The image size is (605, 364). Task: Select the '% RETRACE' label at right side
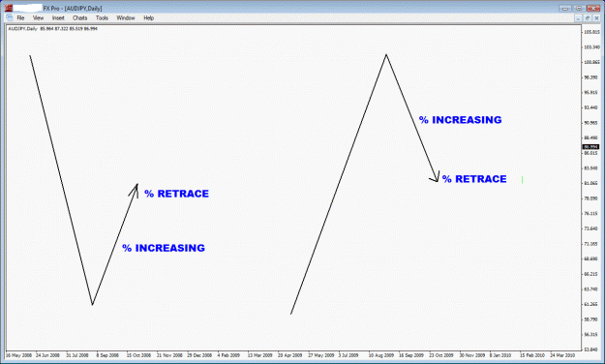pos(474,179)
